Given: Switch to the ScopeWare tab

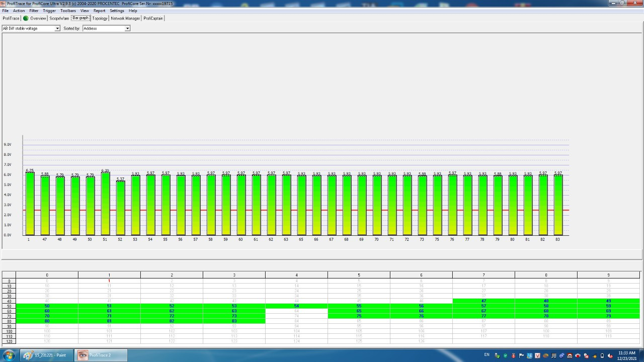Looking at the screenshot, I should [59, 18].
